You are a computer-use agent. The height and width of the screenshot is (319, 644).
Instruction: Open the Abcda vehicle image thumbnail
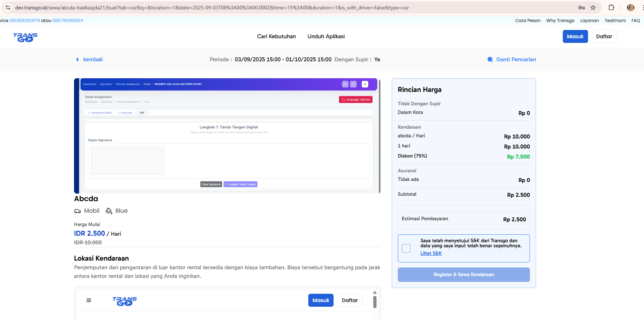pyautogui.click(x=227, y=136)
